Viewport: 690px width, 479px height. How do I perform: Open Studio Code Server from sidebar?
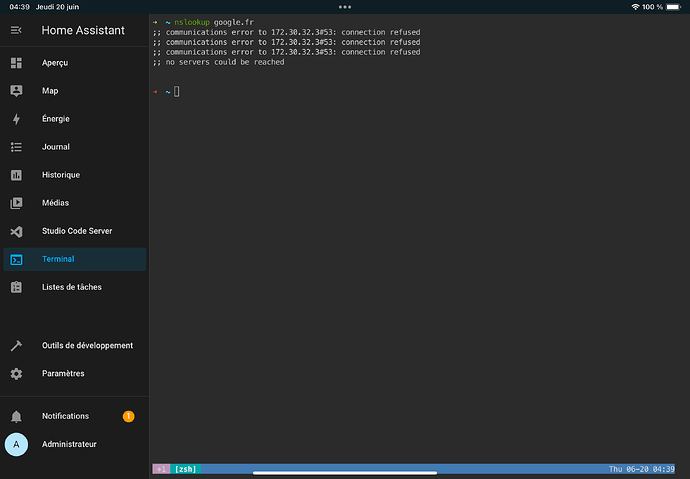(77, 231)
